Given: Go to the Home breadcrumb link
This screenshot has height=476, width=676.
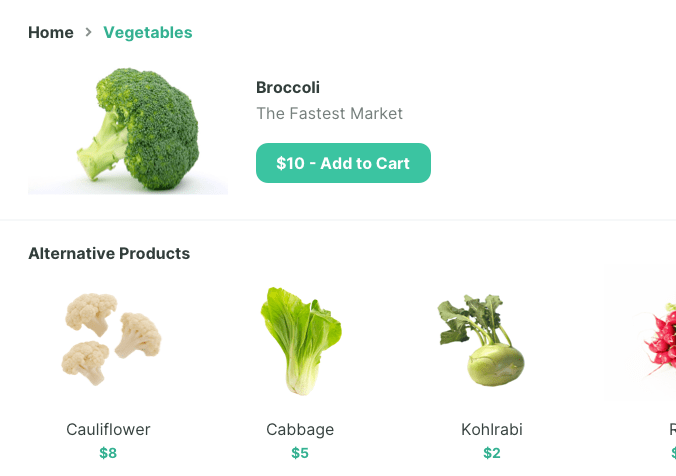Looking at the screenshot, I should pos(51,32).
